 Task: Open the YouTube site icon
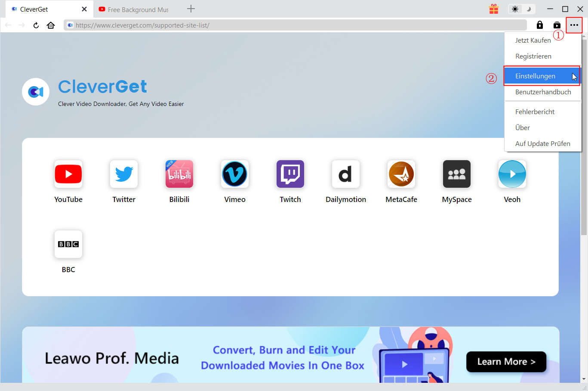tap(68, 174)
